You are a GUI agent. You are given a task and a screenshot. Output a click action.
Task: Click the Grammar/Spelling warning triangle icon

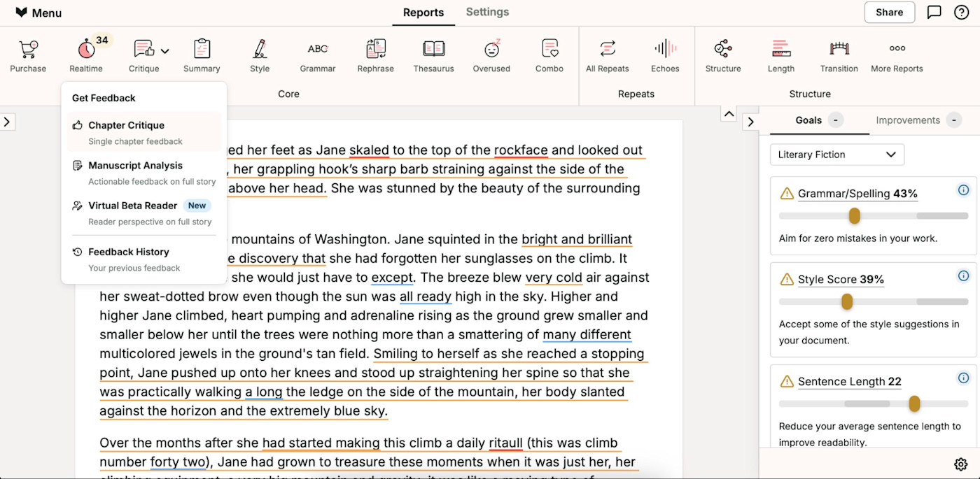pyautogui.click(x=787, y=194)
